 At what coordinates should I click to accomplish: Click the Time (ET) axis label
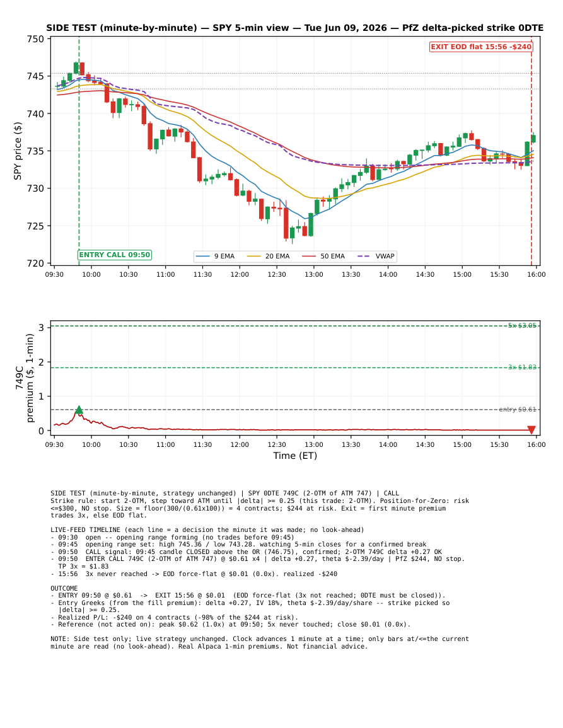tap(295, 456)
